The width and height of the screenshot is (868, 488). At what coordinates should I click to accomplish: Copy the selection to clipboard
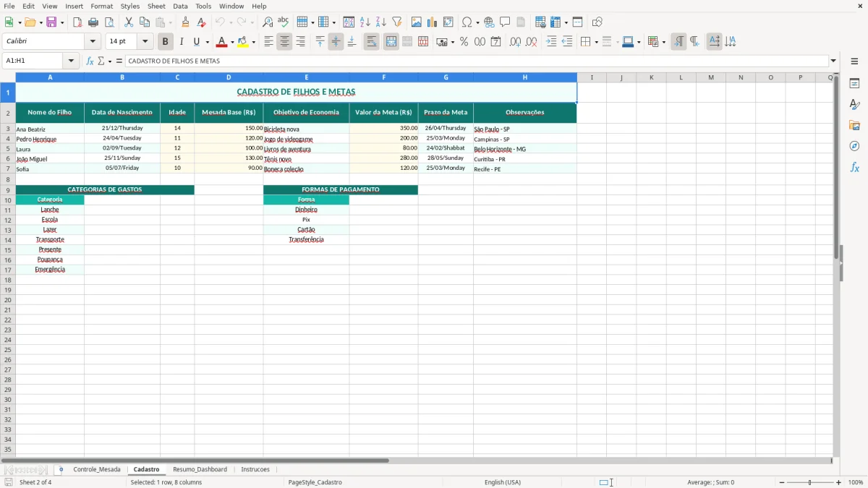tap(145, 22)
